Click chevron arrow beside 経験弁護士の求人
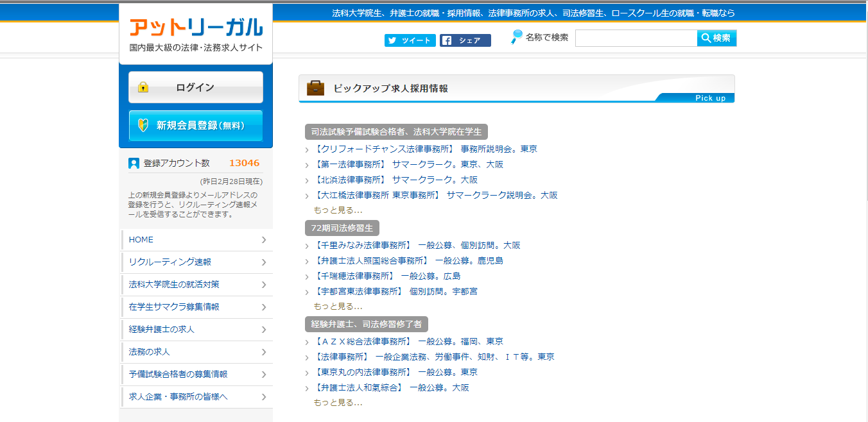Viewport: 868px width, 422px height. click(264, 330)
